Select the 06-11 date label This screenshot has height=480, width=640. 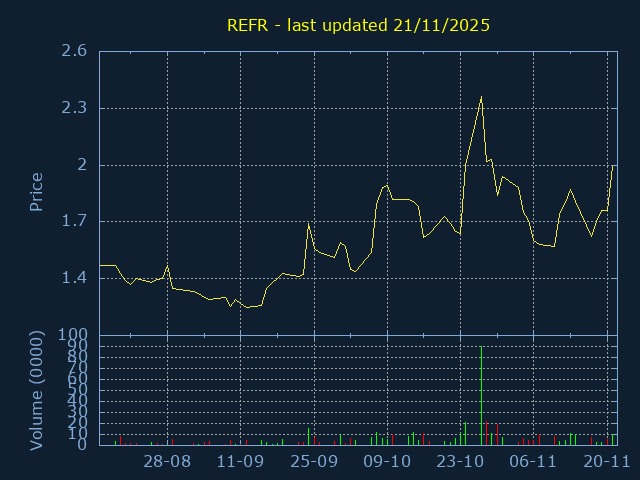pos(533,462)
